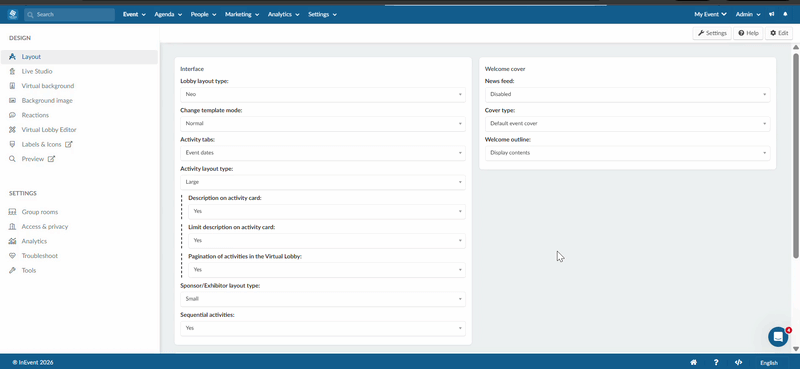800x369 pixels.
Task: Click the Layout sidebar icon
Action: click(x=12, y=57)
